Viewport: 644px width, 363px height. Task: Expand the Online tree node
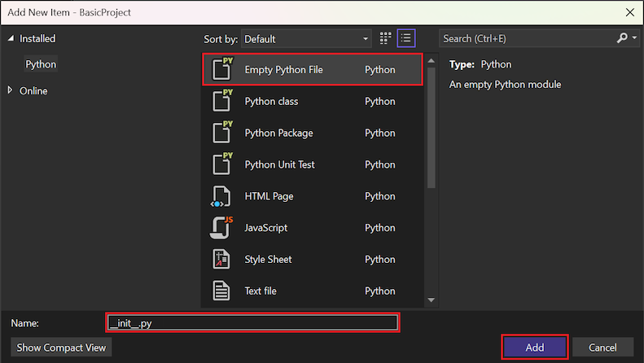click(x=11, y=90)
